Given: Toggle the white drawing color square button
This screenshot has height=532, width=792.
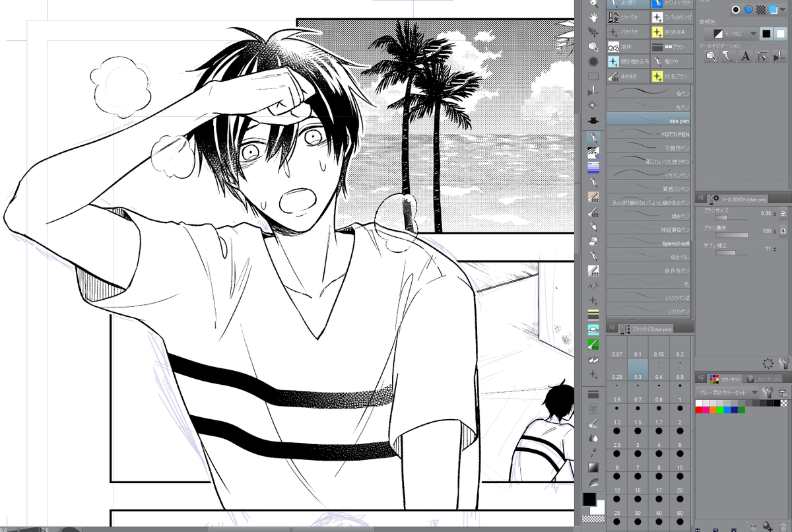Looking at the screenshot, I should point(780,33).
